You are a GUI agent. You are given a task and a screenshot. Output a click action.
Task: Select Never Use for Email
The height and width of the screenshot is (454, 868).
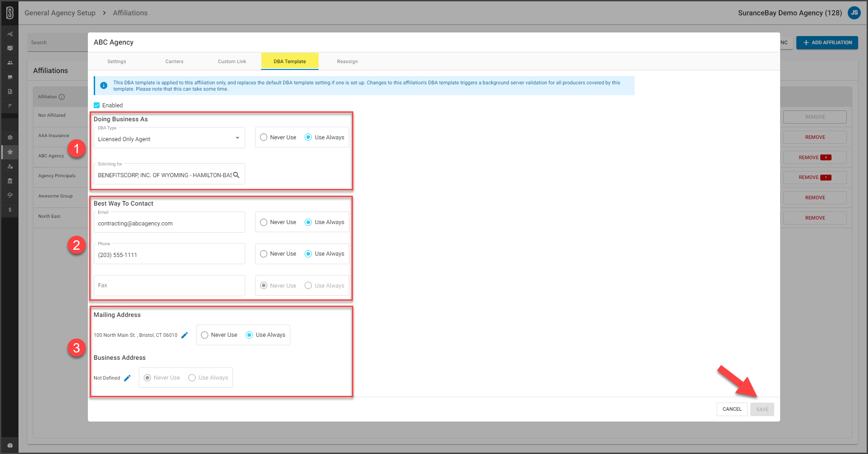(264, 222)
